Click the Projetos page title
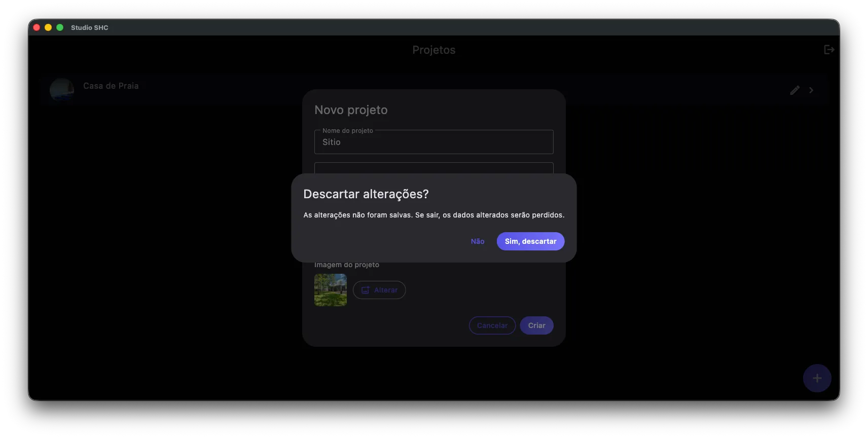868x438 pixels. click(x=433, y=50)
